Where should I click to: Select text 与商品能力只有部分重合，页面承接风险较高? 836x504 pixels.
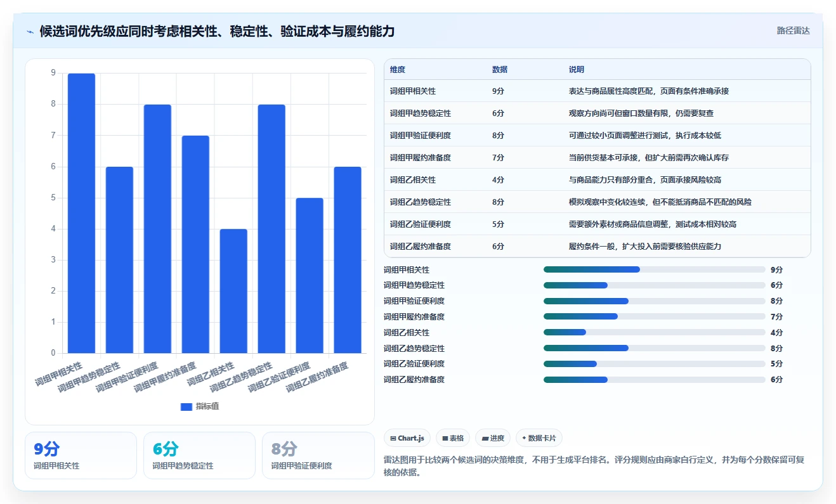click(645, 180)
